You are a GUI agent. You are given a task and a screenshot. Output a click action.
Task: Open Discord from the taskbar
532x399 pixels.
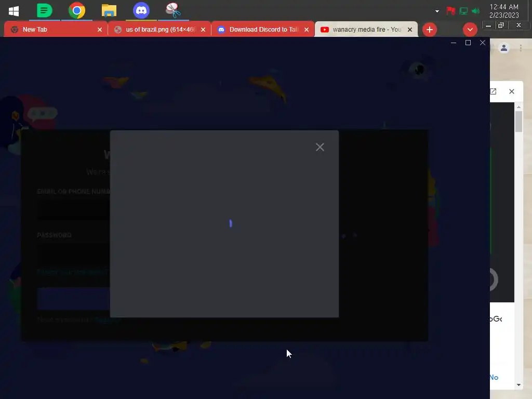pos(141,10)
